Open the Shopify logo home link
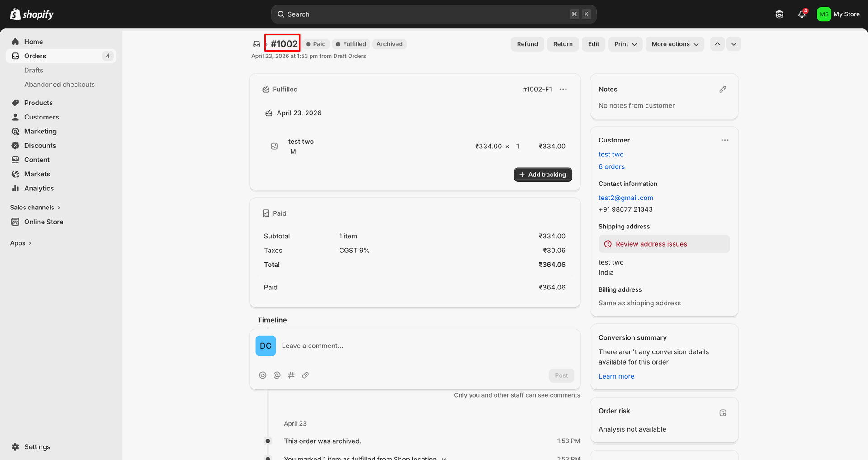 [x=32, y=14]
